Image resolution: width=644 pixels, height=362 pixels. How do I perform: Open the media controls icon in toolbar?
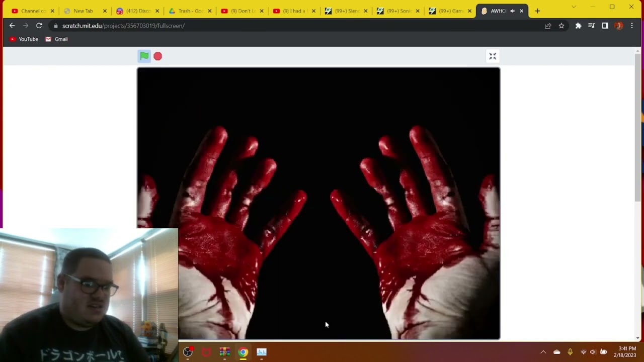pyautogui.click(x=592, y=26)
